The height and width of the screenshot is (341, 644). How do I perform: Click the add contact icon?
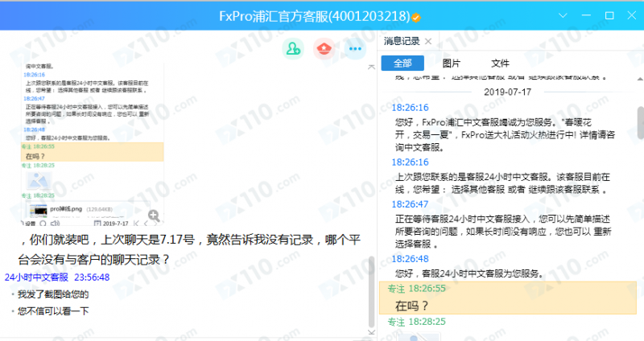click(x=293, y=48)
